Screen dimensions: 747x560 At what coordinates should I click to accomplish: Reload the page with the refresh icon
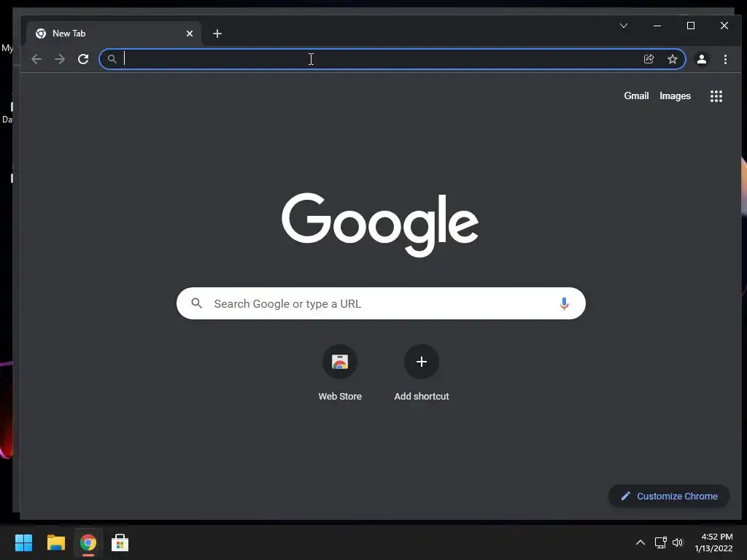click(83, 59)
